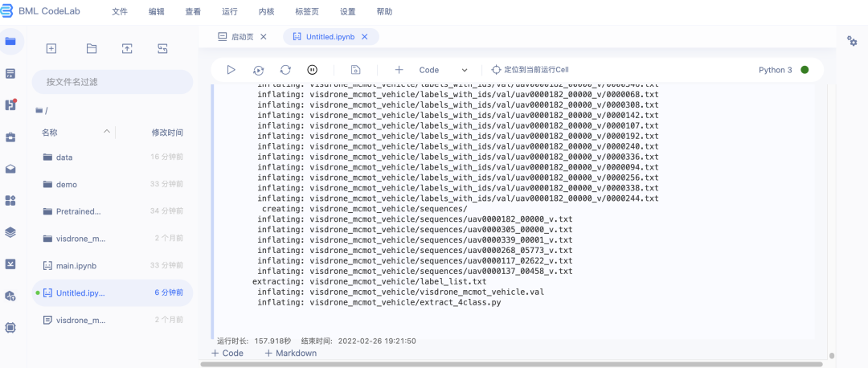Click 定位到当前运行Cell button

pos(530,70)
